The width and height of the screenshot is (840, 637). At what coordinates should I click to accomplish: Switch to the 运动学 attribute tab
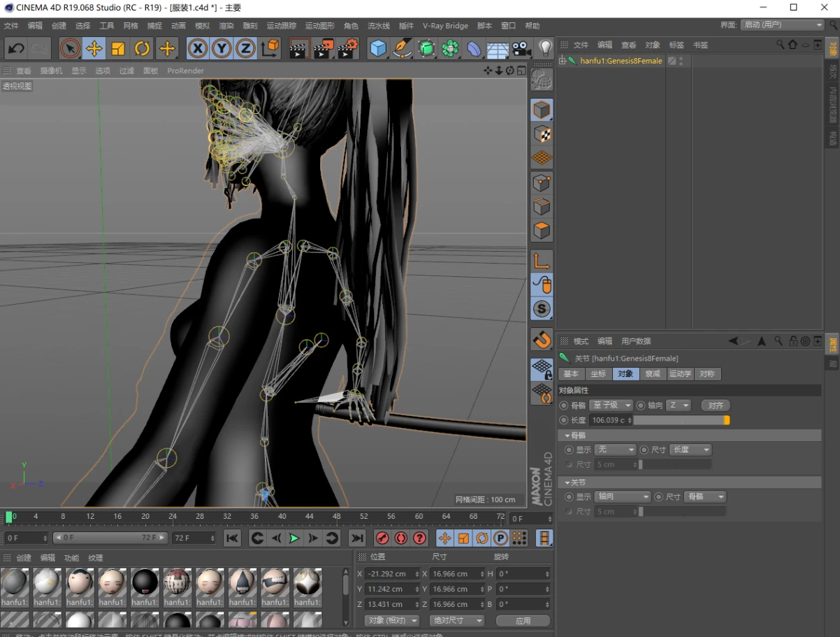pyautogui.click(x=681, y=374)
